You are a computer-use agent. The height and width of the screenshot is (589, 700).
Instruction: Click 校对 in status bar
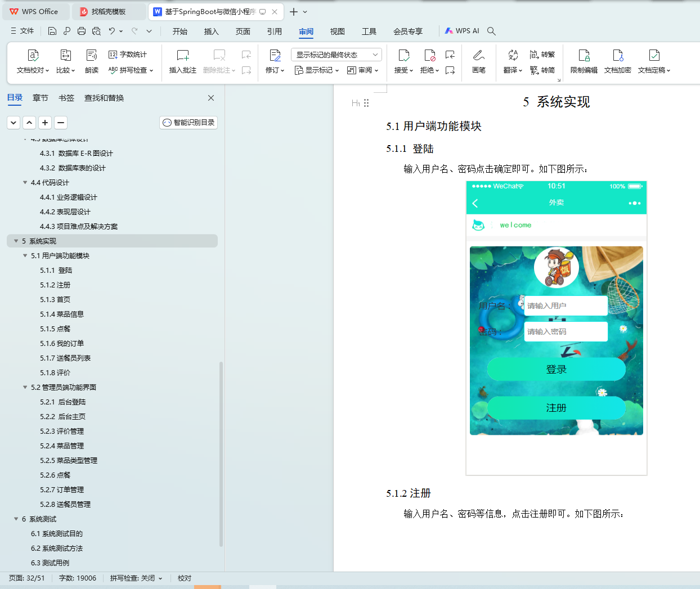point(185,578)
